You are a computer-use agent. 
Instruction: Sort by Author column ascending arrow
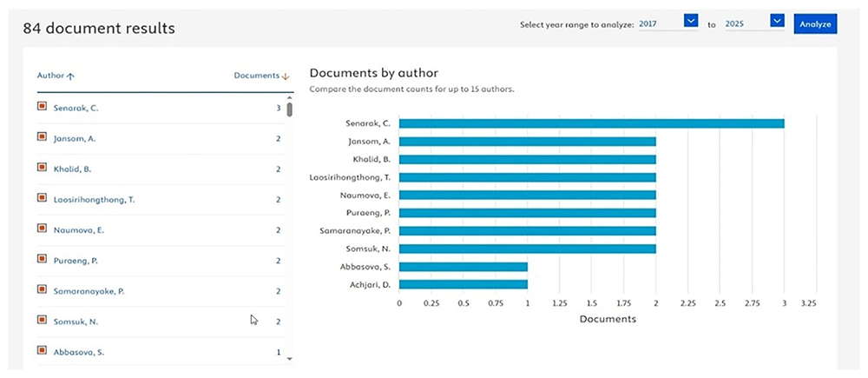(x=69, y=76)
